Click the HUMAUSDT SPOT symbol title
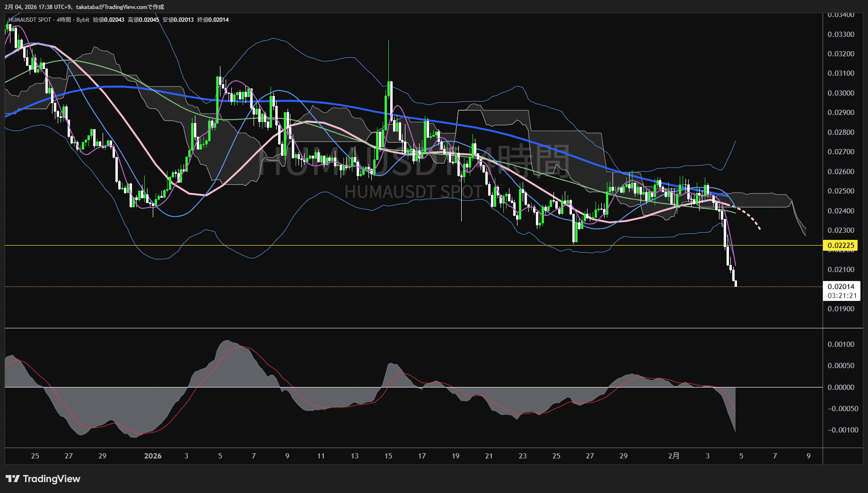The image size is (868, 493). pyautogui.click(x=29, y=20)
